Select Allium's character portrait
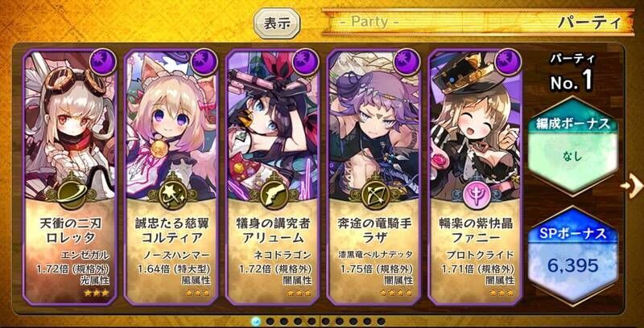 (x=273, y=122)
